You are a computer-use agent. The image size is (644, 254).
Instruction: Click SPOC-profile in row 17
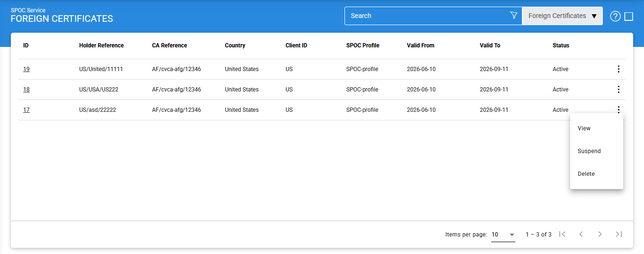[362, 110]
